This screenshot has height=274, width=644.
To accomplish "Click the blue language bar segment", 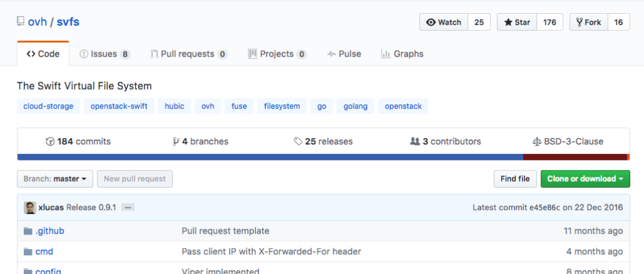I will (x=270, y=157).
